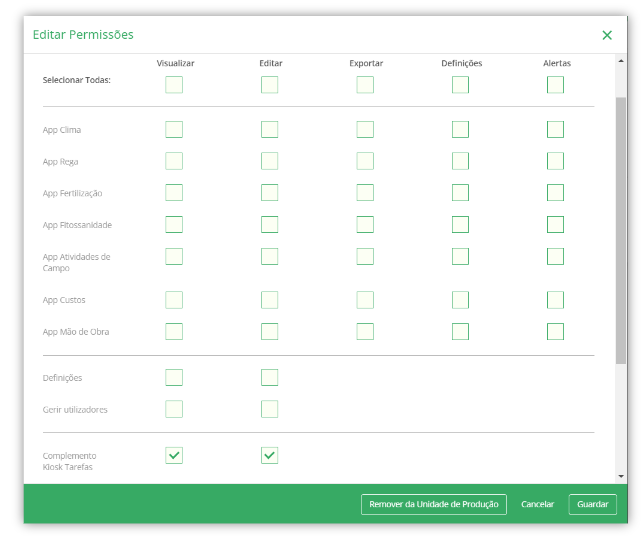Enable Exportar permission for App Custos
Image resolution: width=641 pixels, height=544 pixels.
(365, 300)
